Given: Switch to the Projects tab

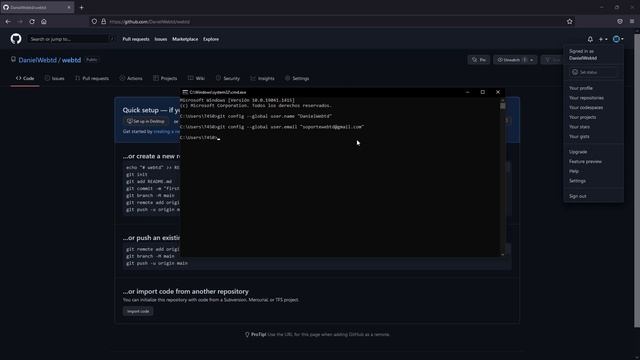Looking at the screenshot, I should coord(165,78).
